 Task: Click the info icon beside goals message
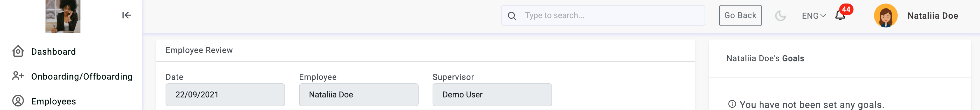[x=732, y=104]
